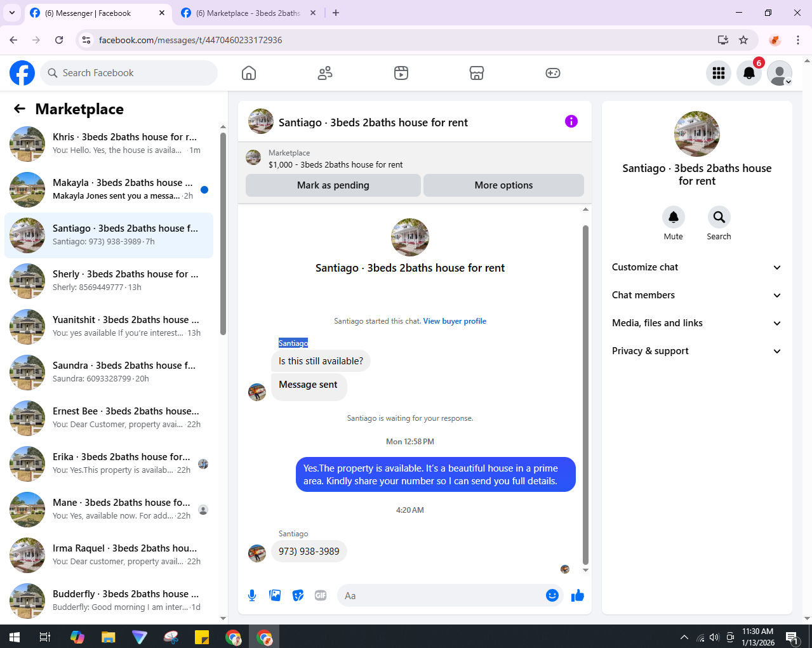Choose a sticker icon
The image size is (812, 648).
coord(298,595)
